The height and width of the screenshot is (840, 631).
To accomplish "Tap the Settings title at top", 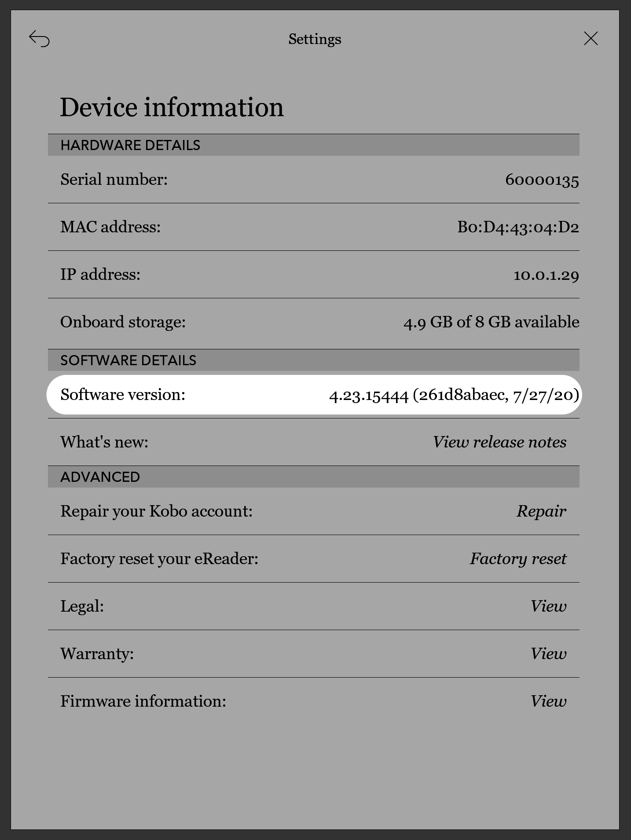I will pos(315,39).
